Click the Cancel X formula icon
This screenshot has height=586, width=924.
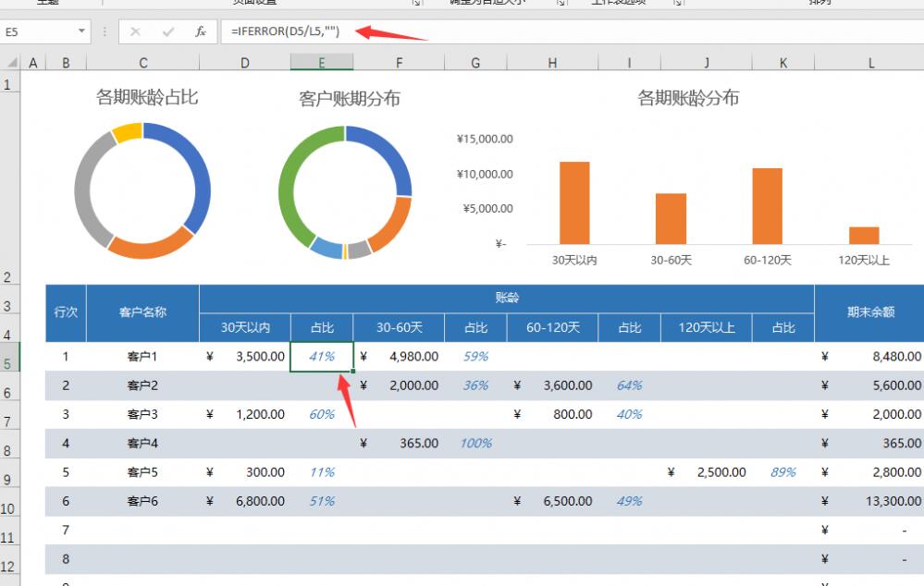coord(135,31)
